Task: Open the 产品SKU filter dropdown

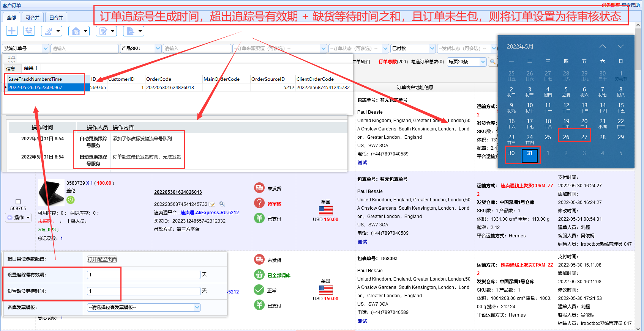Action: coord(141,49)
